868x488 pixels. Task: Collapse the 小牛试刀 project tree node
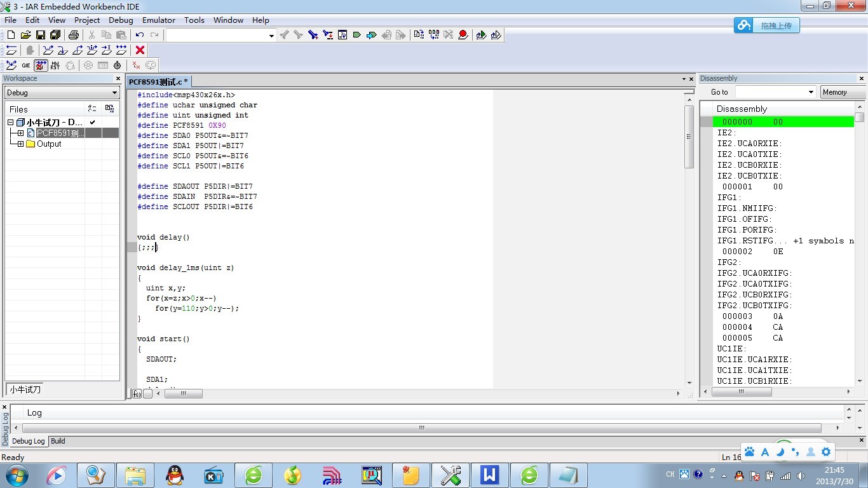click(10, 122)
